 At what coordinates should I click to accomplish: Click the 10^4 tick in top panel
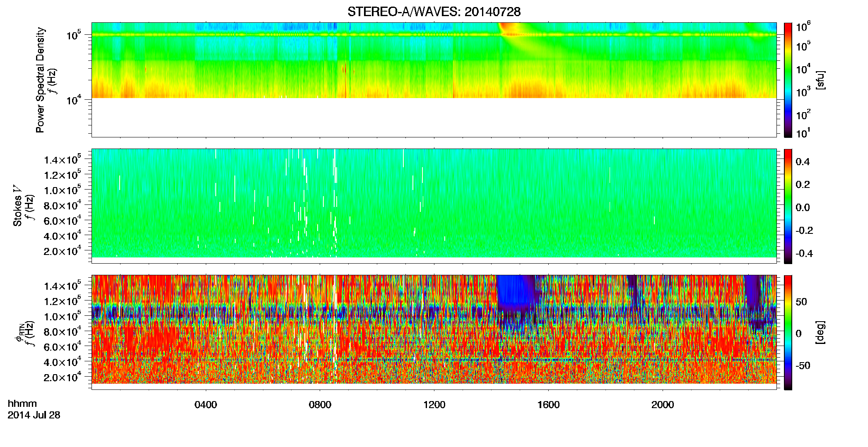73,100
